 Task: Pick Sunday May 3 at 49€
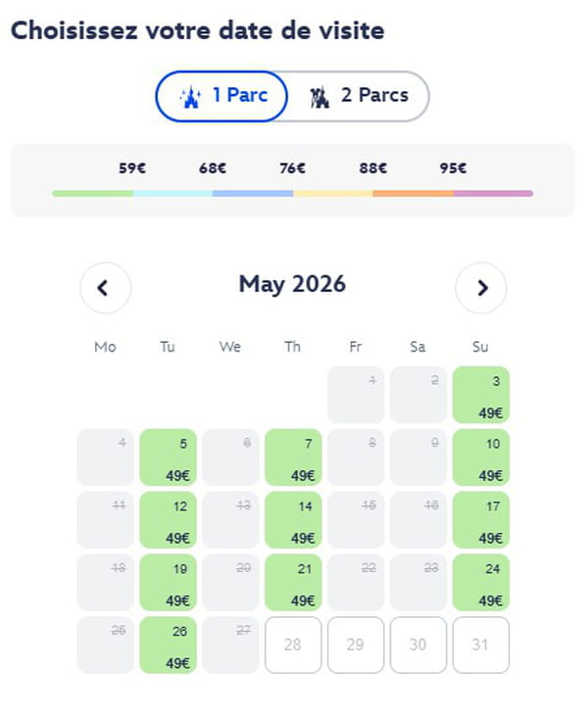pyautogui.click(x=481, y=395)
